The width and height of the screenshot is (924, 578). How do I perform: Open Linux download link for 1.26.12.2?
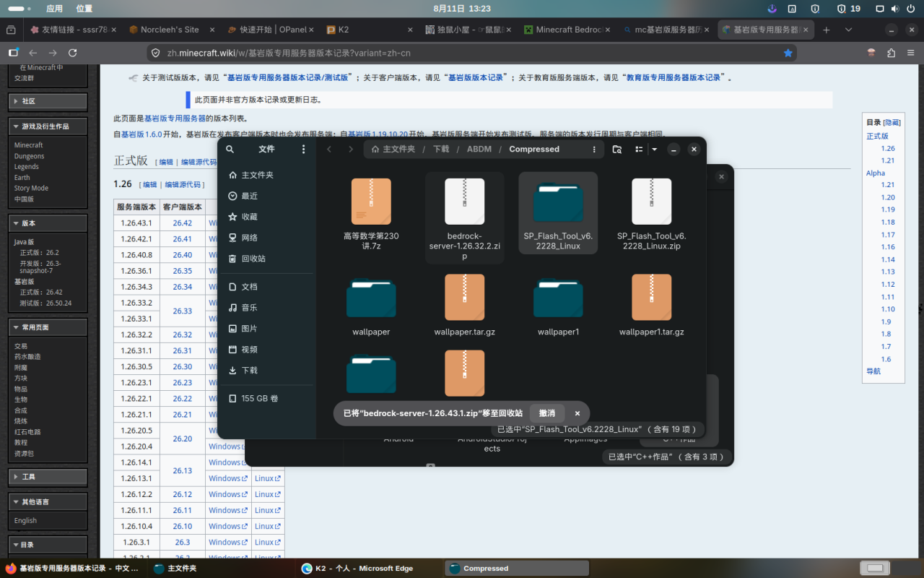tap(267, 494)
